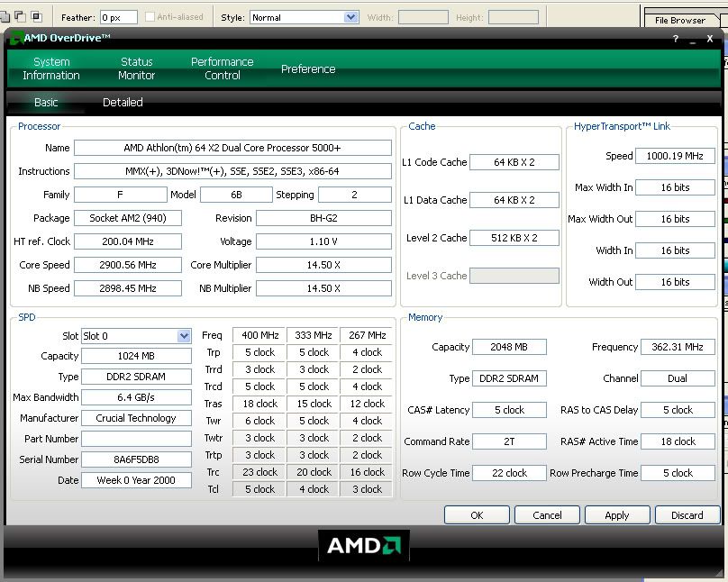The height and width of the screenshot is (582, 728).
Task: Click the File Browser tab in Photoshop
Action: (680, 21)
